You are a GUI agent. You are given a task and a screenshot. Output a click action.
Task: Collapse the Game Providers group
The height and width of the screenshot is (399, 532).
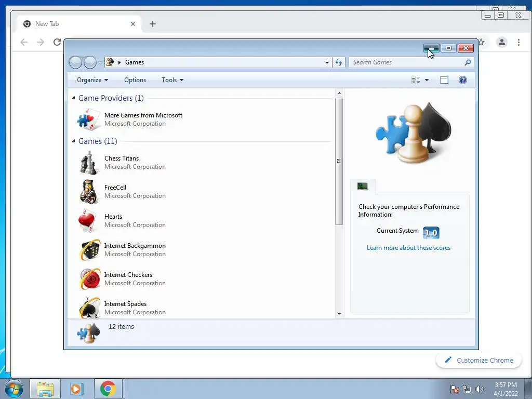click(x=74, y=98)
